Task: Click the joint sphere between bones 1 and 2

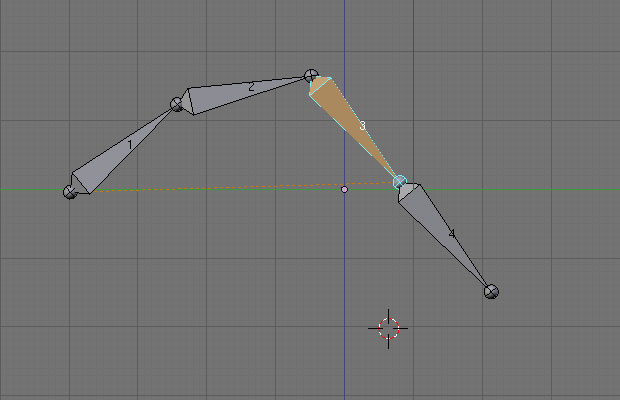Action: tap(176, 104)
